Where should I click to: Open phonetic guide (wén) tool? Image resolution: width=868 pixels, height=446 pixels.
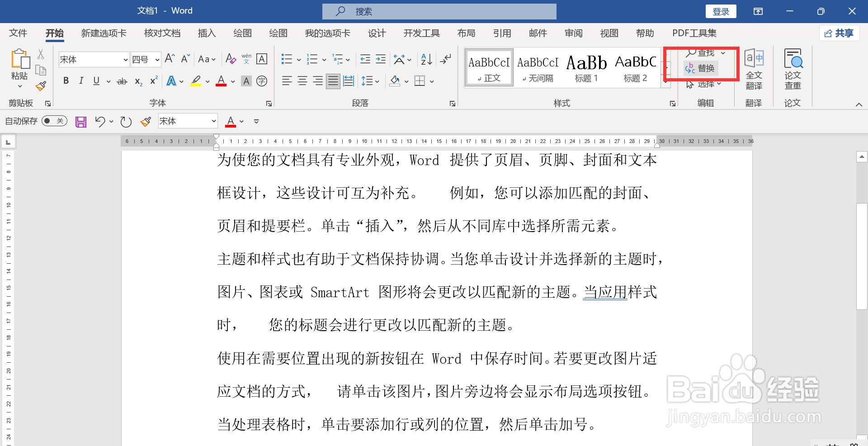(246, 59)
